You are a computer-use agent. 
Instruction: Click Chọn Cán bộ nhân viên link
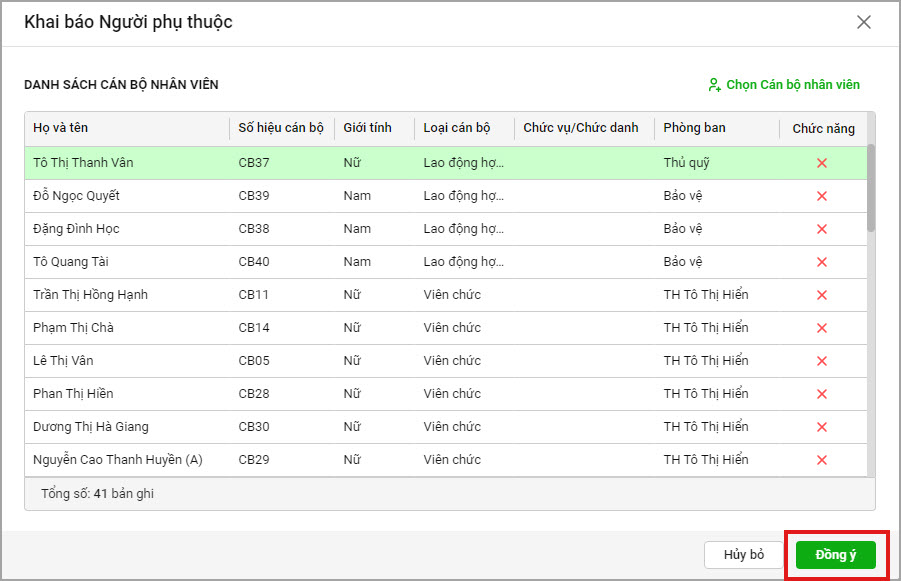pyautogui.click(x=784, y=85)
